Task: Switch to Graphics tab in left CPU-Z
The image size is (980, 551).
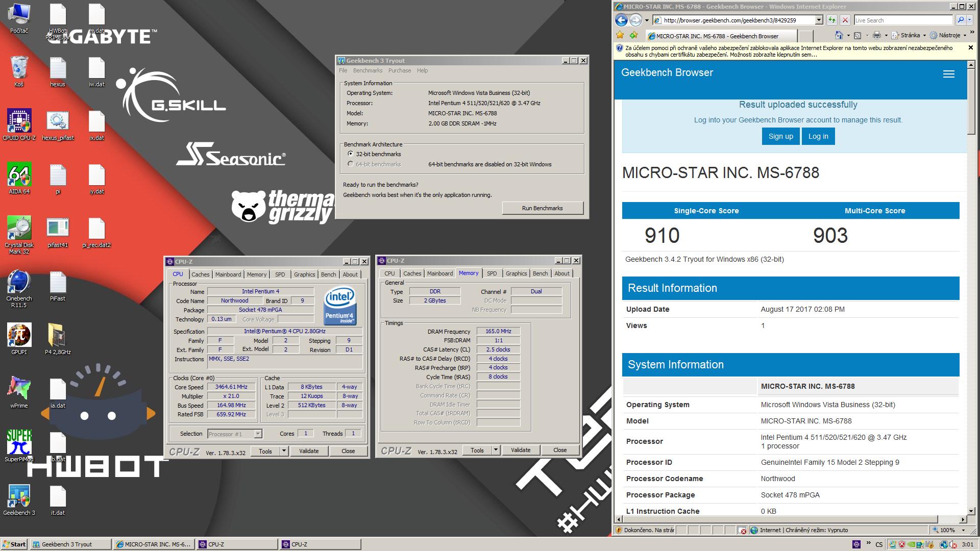Action: click(304, 274)
